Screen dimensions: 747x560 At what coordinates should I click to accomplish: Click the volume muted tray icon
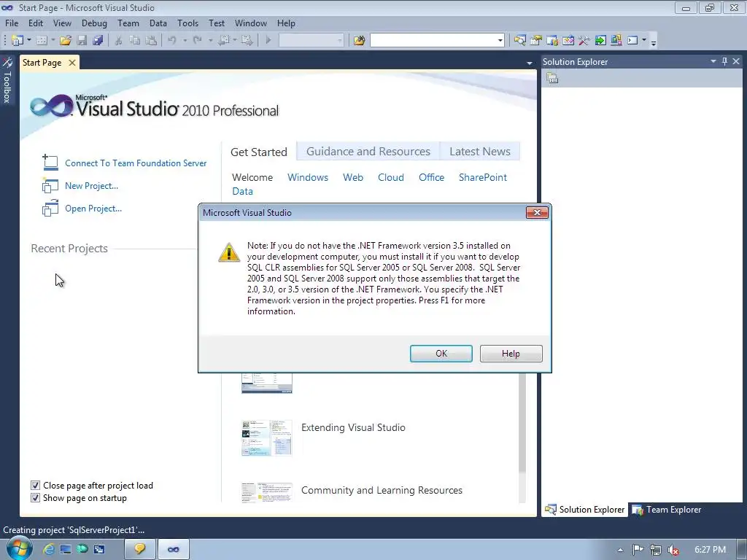[673, 550]
